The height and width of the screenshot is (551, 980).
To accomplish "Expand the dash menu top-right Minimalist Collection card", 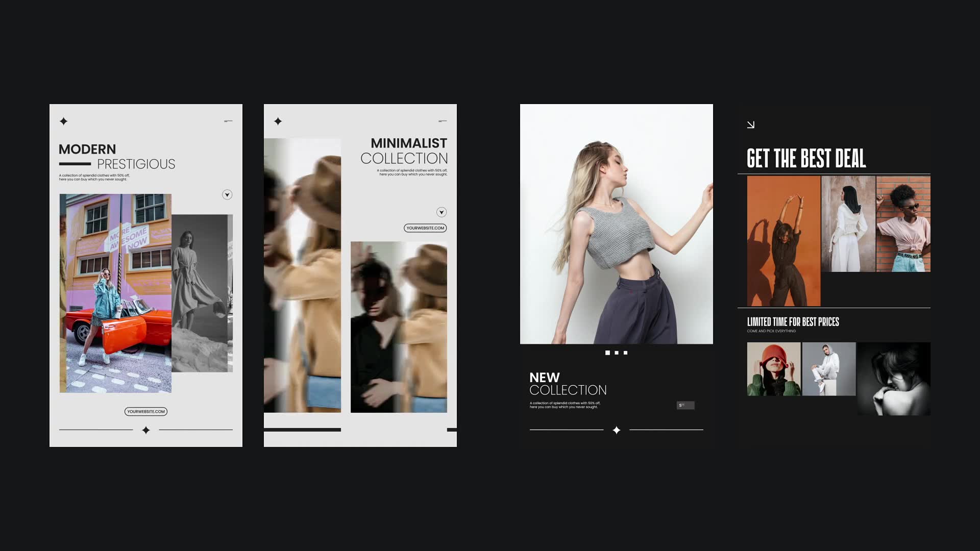I will tap(442, 121).
